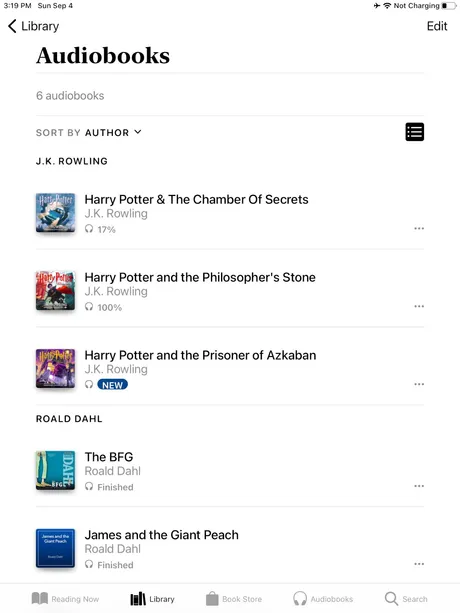This screenshot has width=460, height=613.
Task: Switch to Book Store tab
Action: tap(234, 599)
